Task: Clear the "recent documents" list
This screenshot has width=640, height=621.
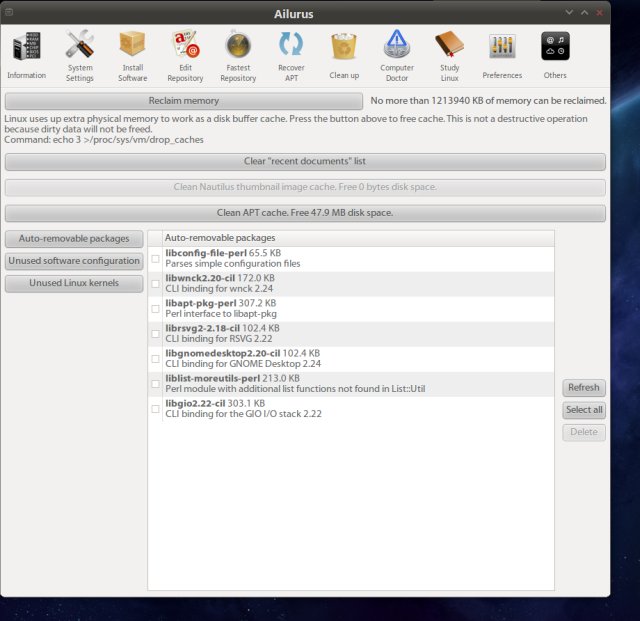Action: 305,161
